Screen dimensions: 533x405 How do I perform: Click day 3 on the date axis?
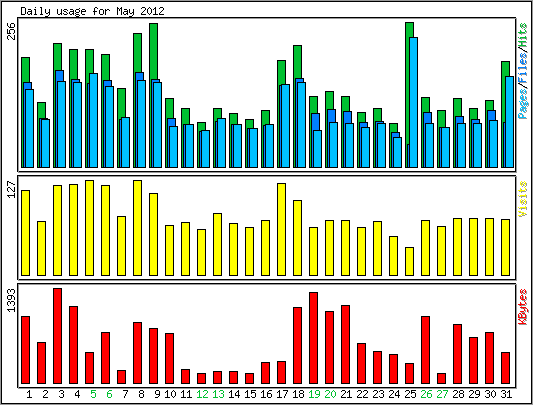(x=61, y=394)
